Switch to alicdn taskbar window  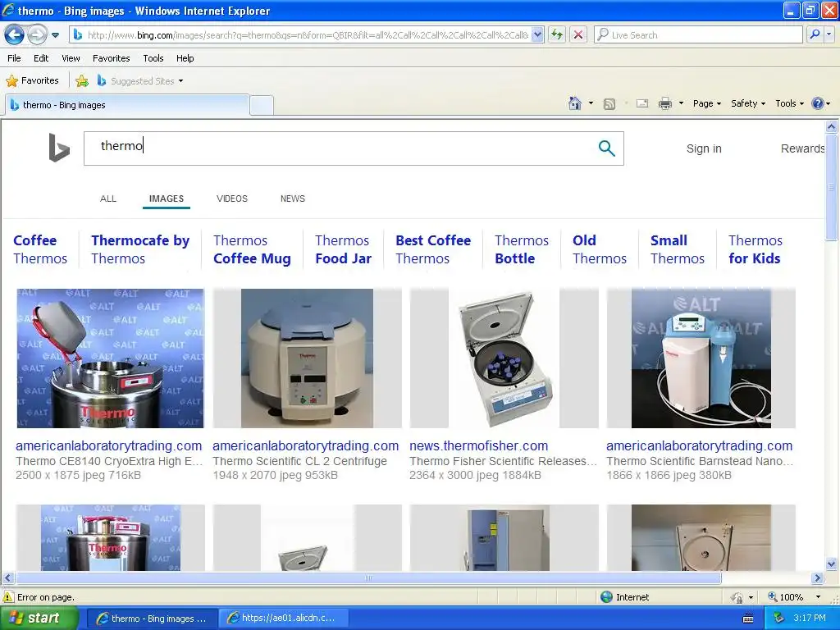tap(283, 618)
